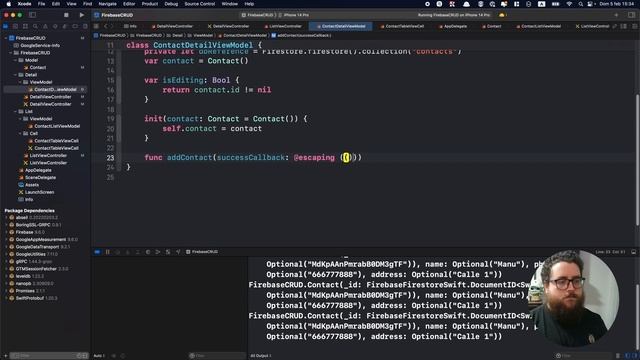Select SceneDelegate in the navigator

(40, 178)
